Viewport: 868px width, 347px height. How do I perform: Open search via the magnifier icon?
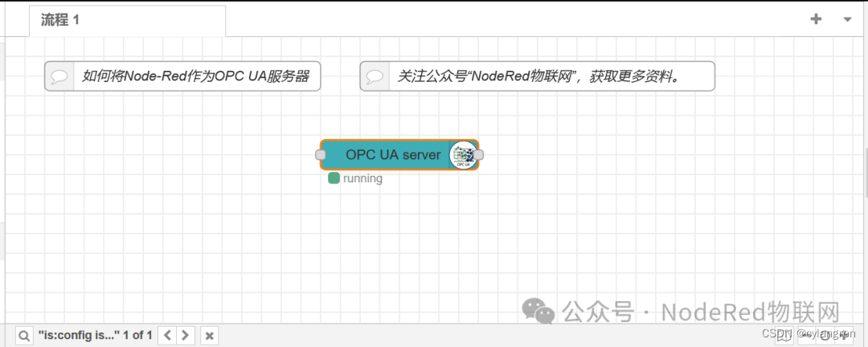24,336
